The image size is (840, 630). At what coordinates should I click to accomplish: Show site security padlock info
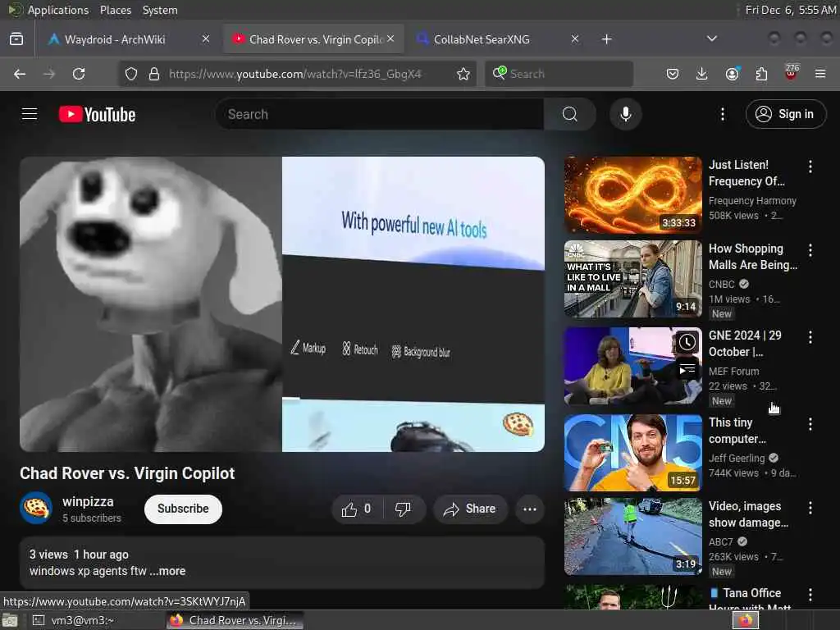pos(153,74)
